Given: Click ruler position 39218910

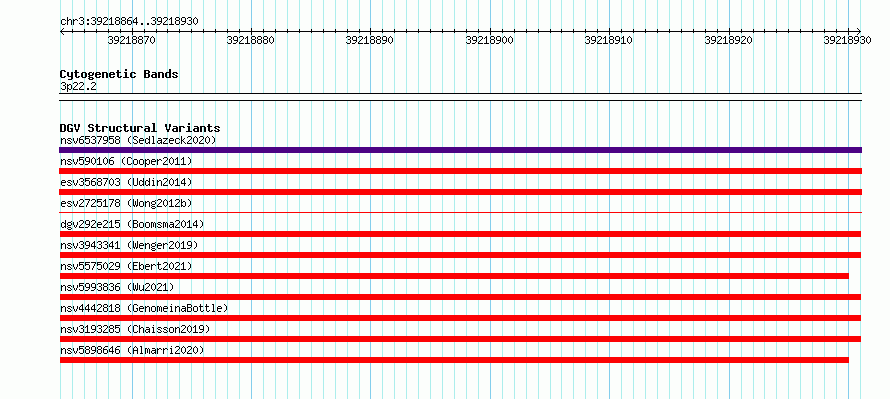Looking at the screenshot, I should (x=608, y=40).
